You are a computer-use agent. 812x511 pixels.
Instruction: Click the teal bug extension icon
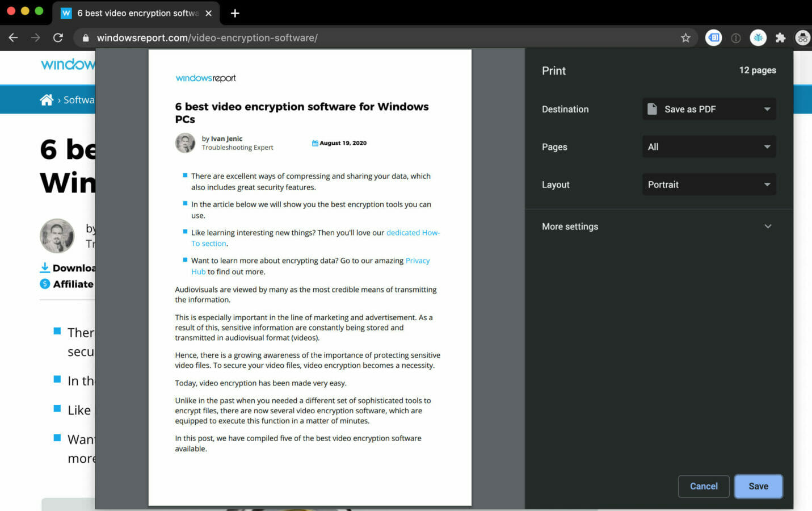point(758,37)
